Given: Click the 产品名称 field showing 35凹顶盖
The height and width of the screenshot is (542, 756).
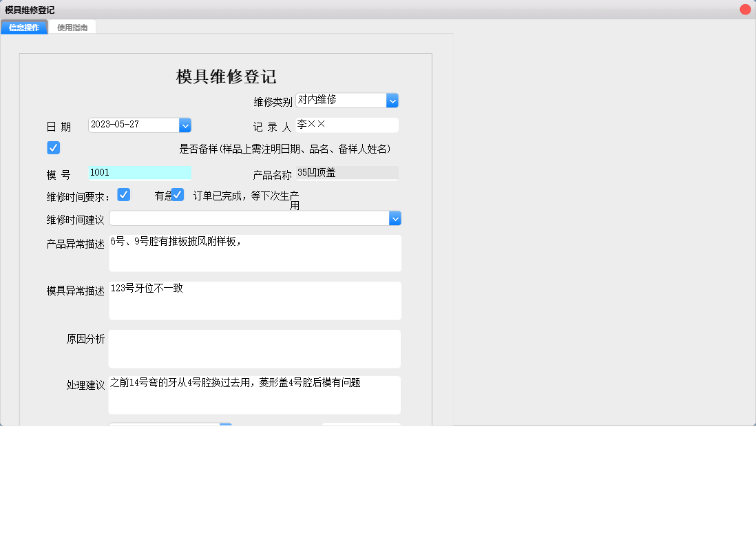Looking at the screenshot, I should 346,172.
